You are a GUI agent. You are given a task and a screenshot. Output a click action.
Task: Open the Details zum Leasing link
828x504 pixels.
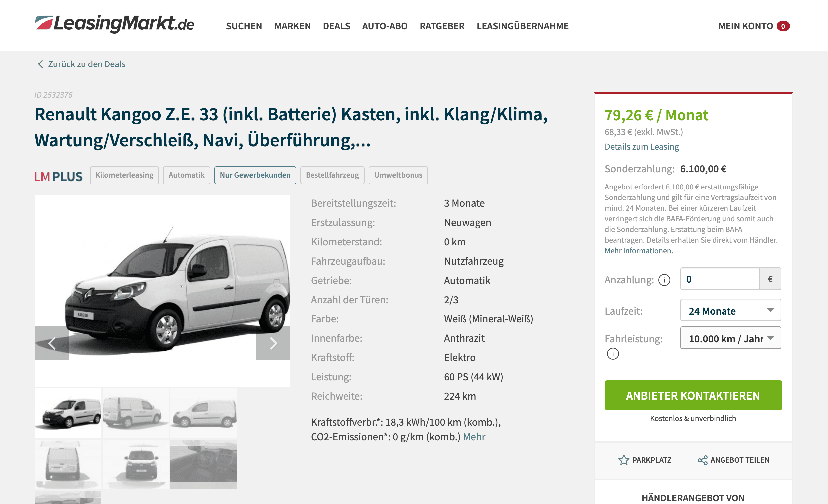642,147
